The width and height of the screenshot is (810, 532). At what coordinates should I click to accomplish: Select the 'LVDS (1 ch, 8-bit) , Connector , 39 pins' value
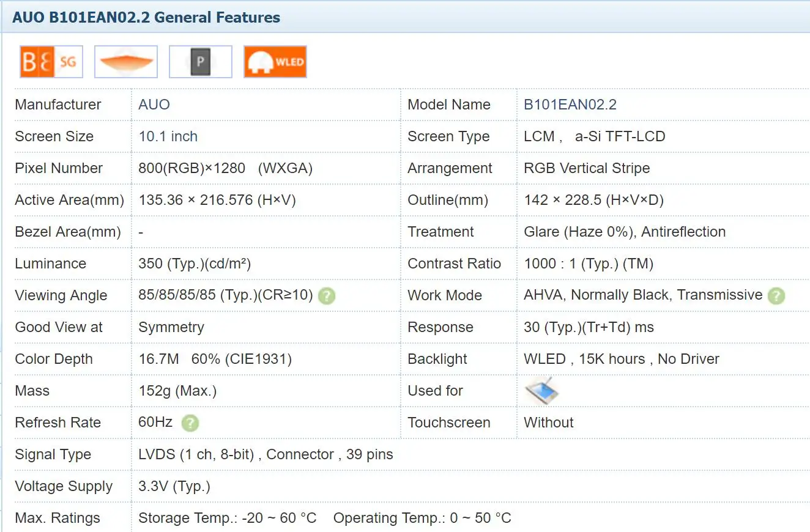tap(266, 454)
